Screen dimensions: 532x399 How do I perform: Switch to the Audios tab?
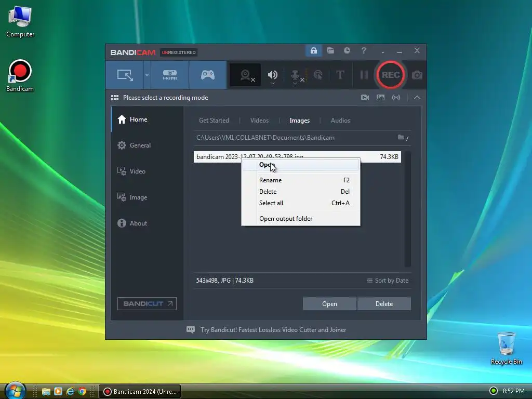[340, 121]
